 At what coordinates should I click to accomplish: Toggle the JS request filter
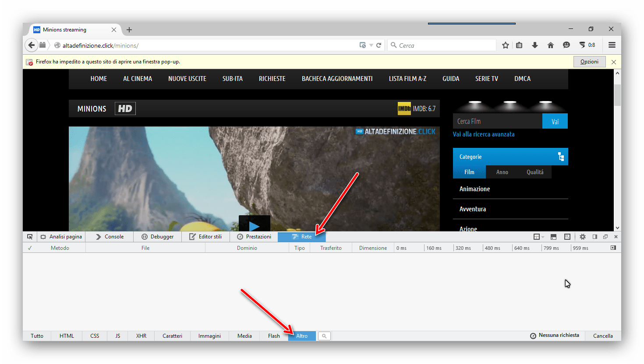tap(118, 336)
